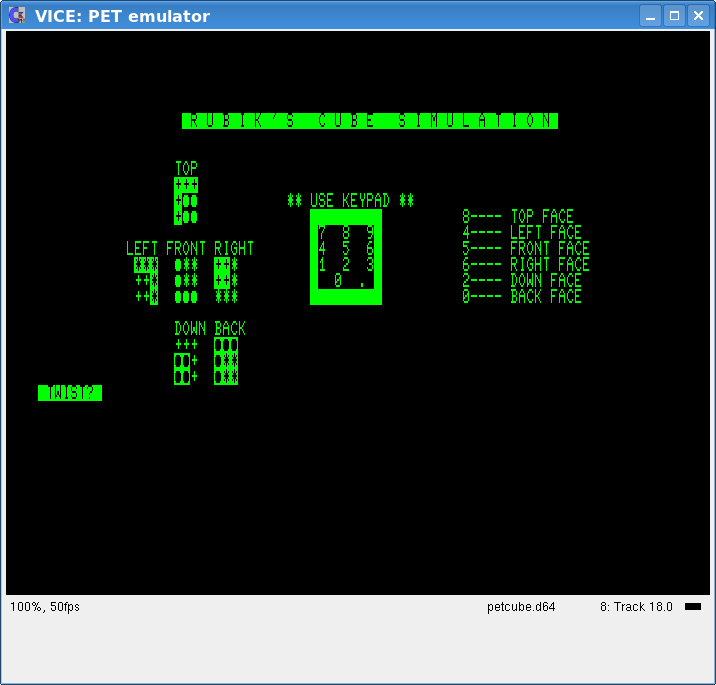Image resolution: width=716 pixels, height=685 pixels.
Task: Click the RIGHT face grid of the cube
Action: (x=226, y=281)
